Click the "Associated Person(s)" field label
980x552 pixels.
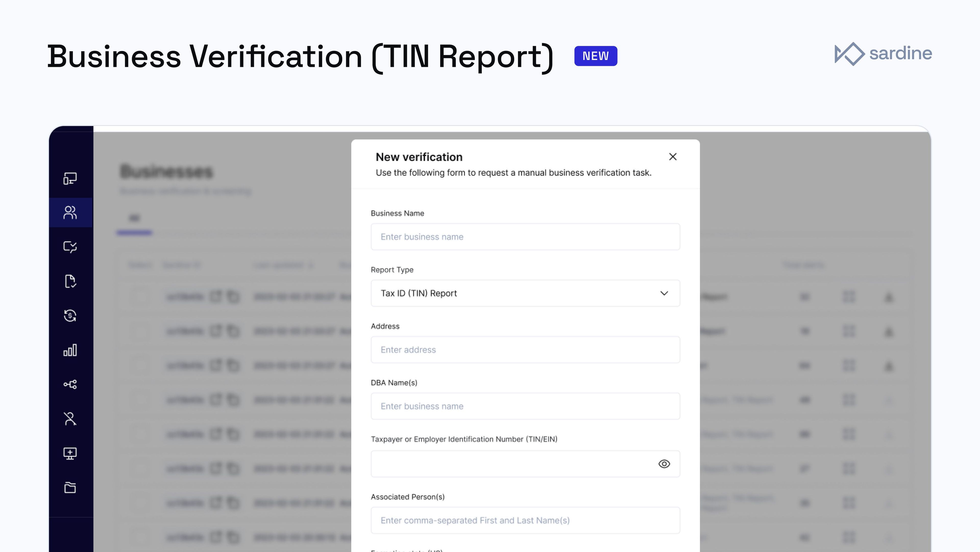pyautogui.click(x=408, y=497)
